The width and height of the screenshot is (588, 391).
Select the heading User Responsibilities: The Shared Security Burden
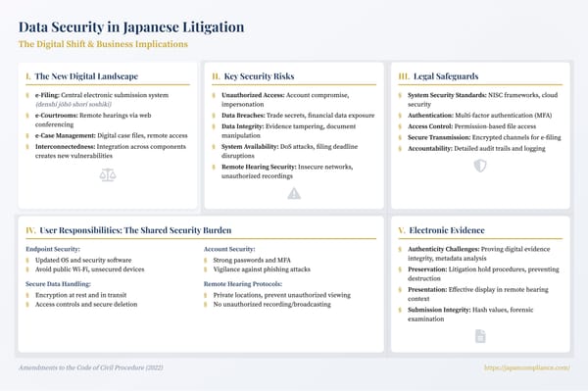[135, 230]
